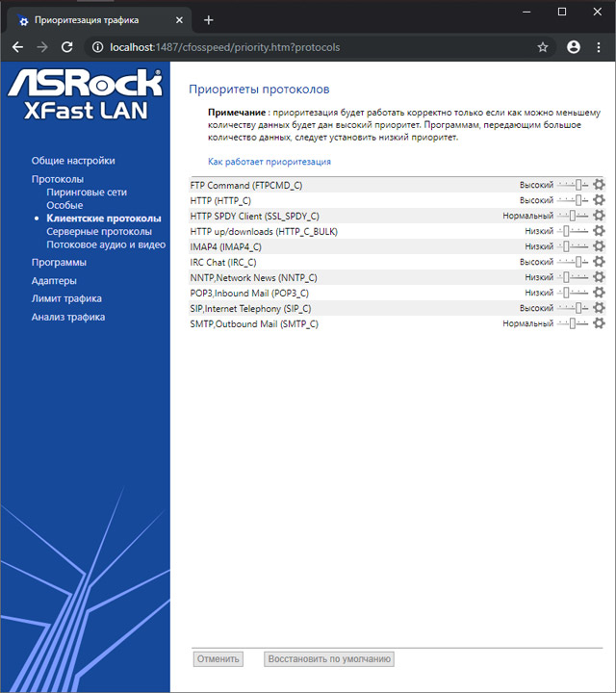Viewport: 616px width, 693px height.
Task: Adjust HTTP up/downloads priority slider
Action: click(573, 231)
